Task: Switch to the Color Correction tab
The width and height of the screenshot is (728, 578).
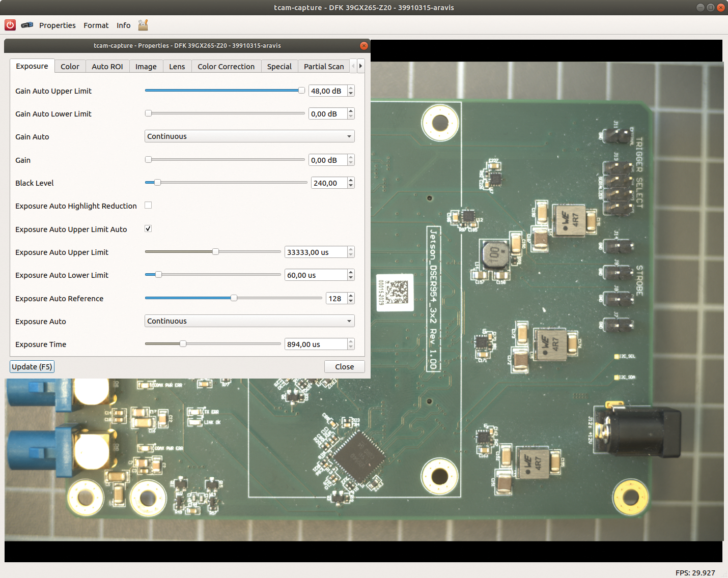Action: coord(226,67)
